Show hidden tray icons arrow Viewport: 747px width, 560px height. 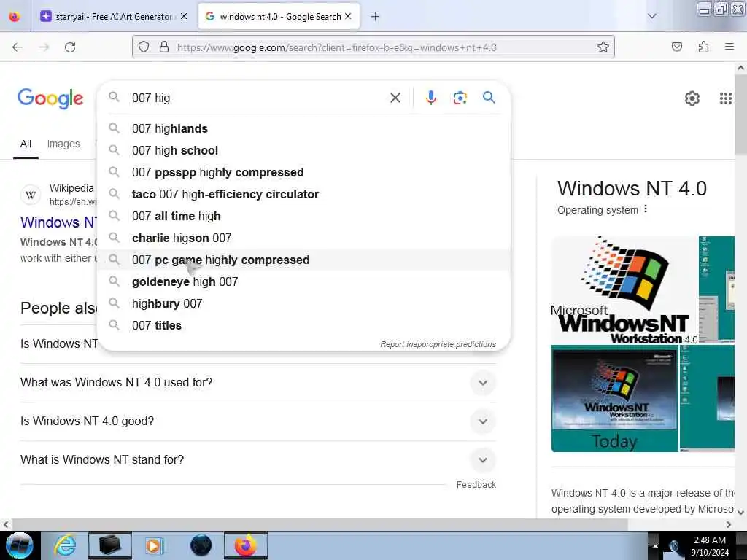tap(654, 545)
